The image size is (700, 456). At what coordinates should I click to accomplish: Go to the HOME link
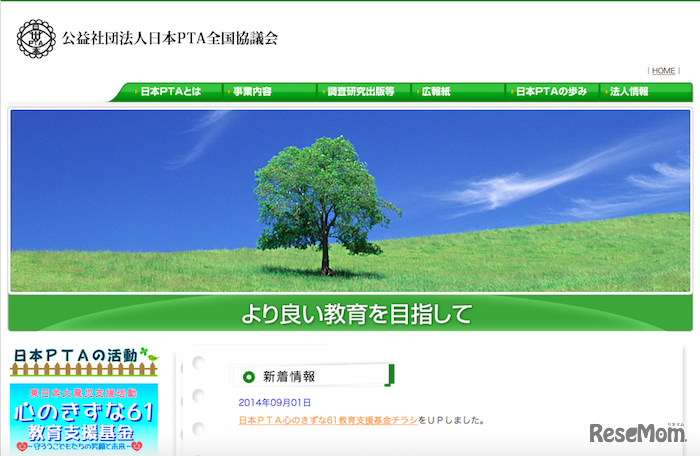tap(663, 71)
